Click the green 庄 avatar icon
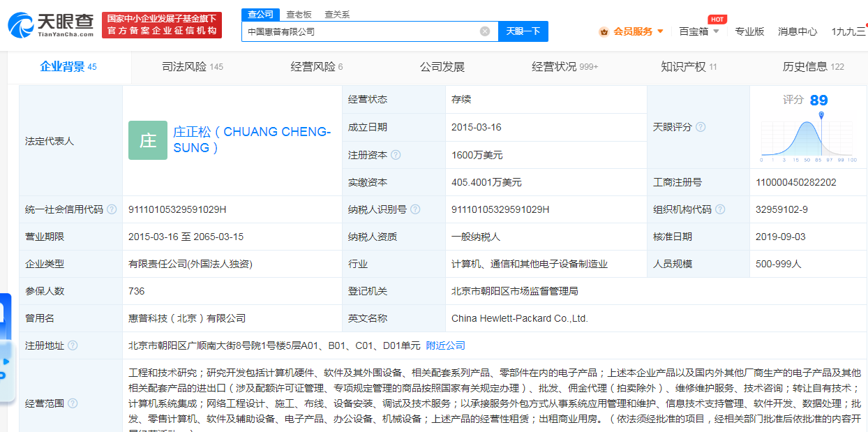The image size is (868, 432). [x=148, y=140]
